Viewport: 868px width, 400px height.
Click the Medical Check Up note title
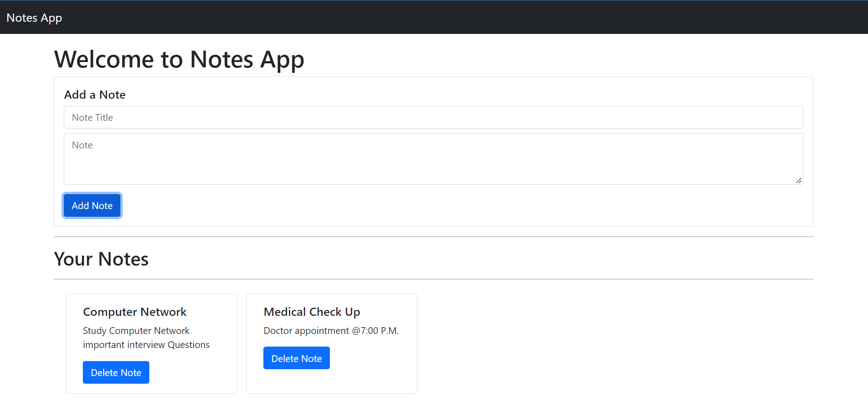pyautogui.click(x=311, y=311)
